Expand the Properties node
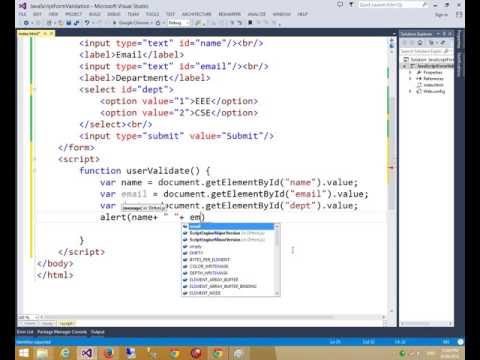This screenshot has height=360, width=480. 410,72
